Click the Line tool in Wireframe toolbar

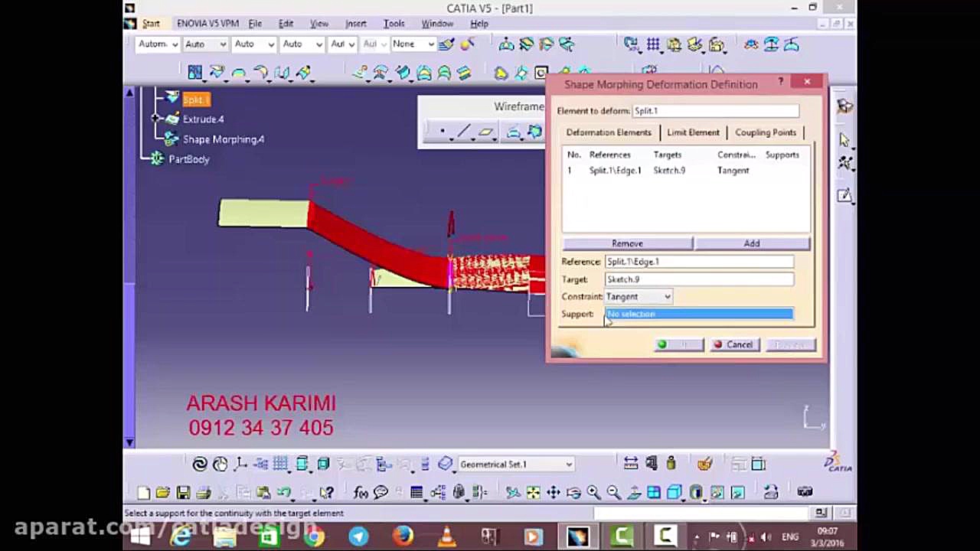(464, 132)
